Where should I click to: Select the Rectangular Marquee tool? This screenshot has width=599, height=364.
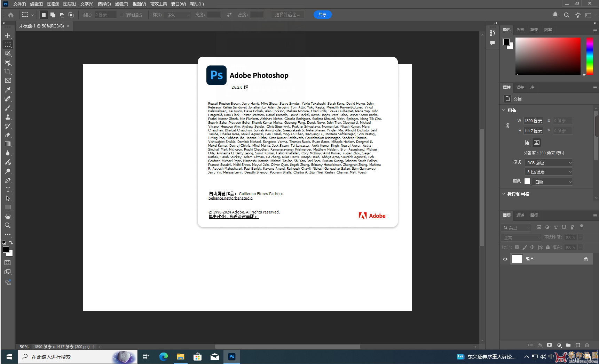(x=8, y=45)
